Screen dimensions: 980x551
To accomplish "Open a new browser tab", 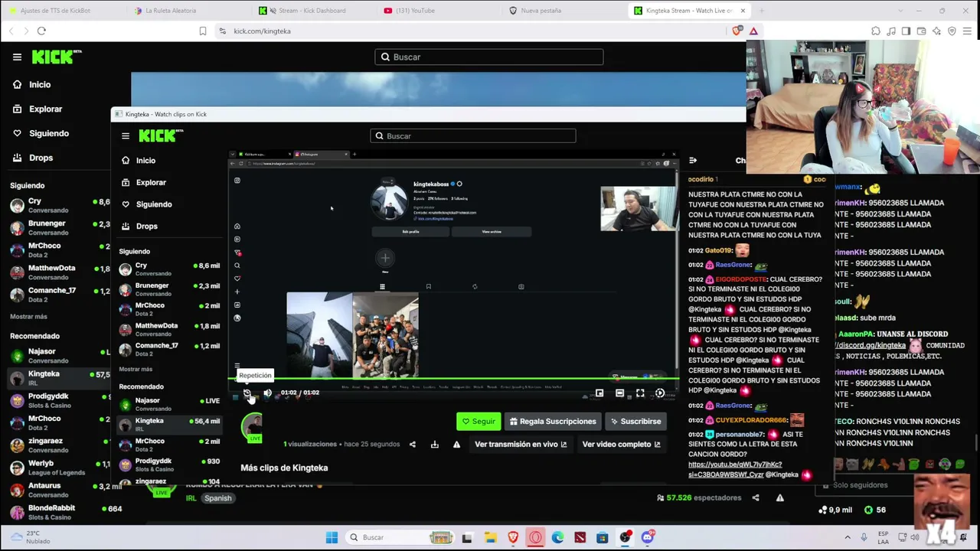I will (x=761, y=11).
